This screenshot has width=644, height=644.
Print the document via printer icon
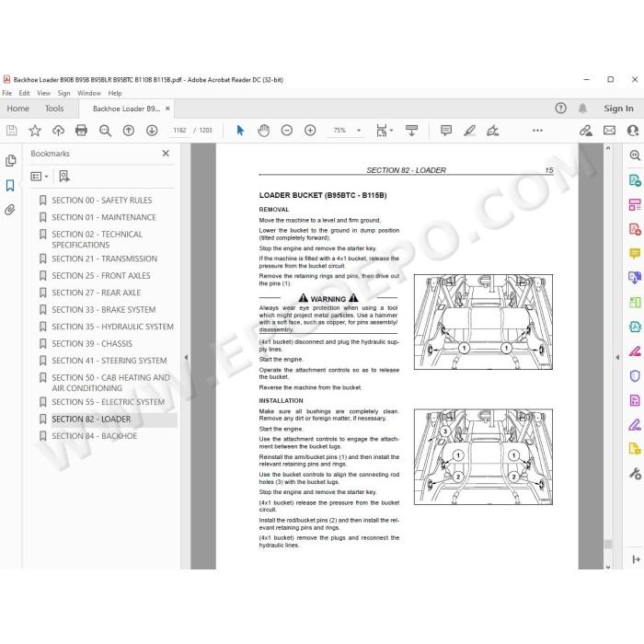[x=81, y=131]
